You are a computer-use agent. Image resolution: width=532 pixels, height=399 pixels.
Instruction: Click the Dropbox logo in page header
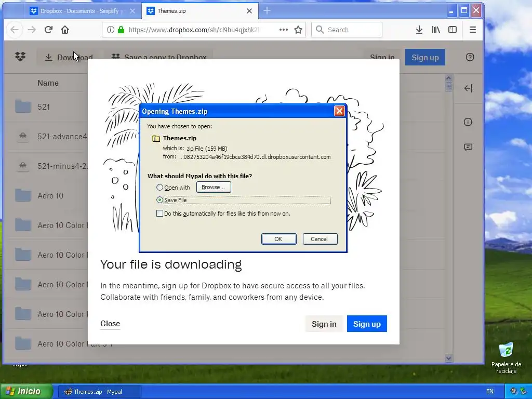(20, 57)
